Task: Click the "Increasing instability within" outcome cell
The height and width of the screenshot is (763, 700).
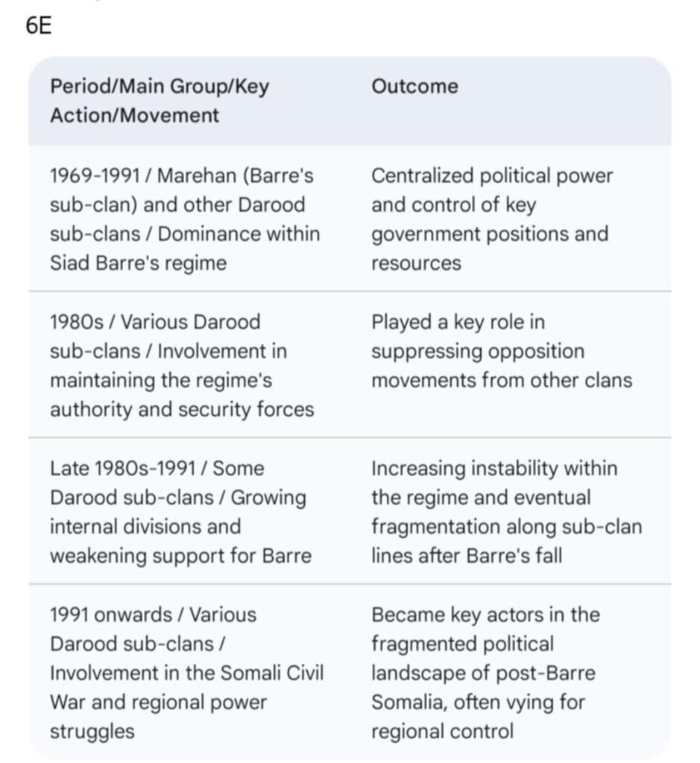Action: pyautogui.click(x=506, y=511)
